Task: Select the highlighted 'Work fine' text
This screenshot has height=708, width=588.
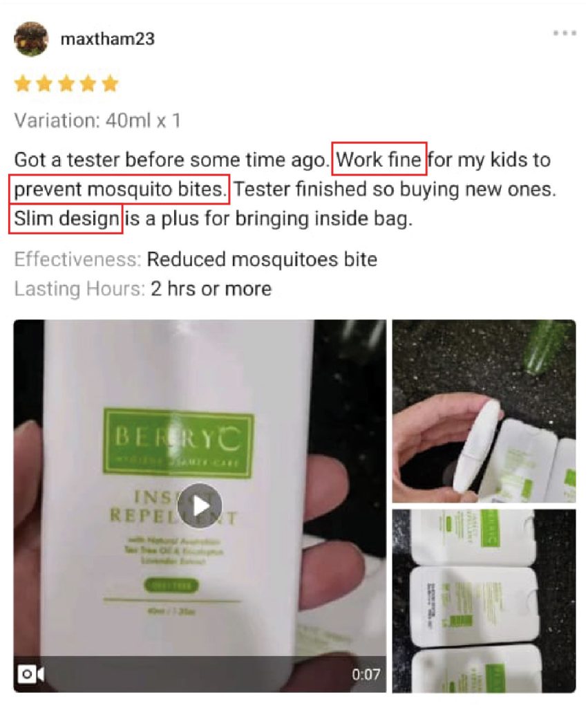Action: coord(379,159)
